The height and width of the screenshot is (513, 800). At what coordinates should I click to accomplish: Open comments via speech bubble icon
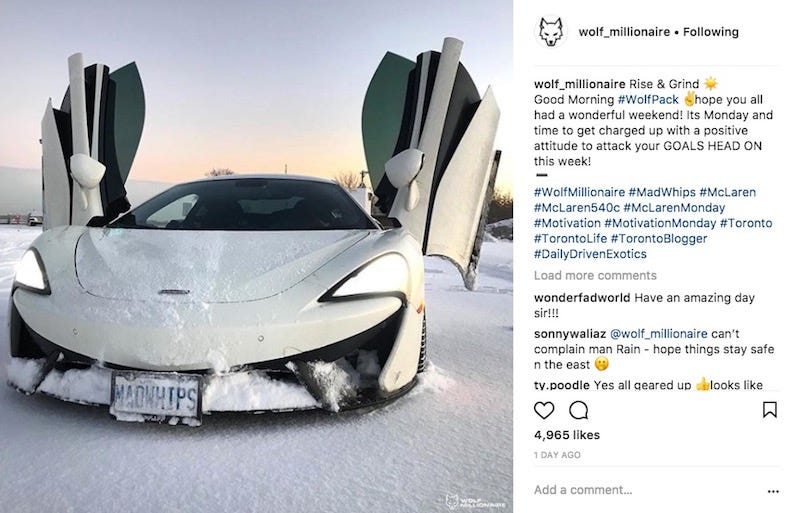(x=579, y=410)
